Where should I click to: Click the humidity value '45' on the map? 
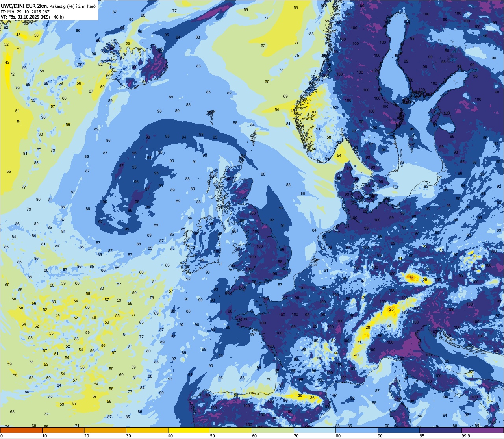[x=18, y=35]
